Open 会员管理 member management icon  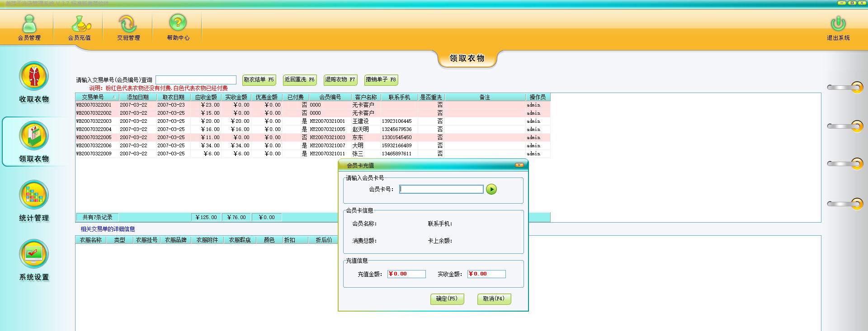(29, 28)
